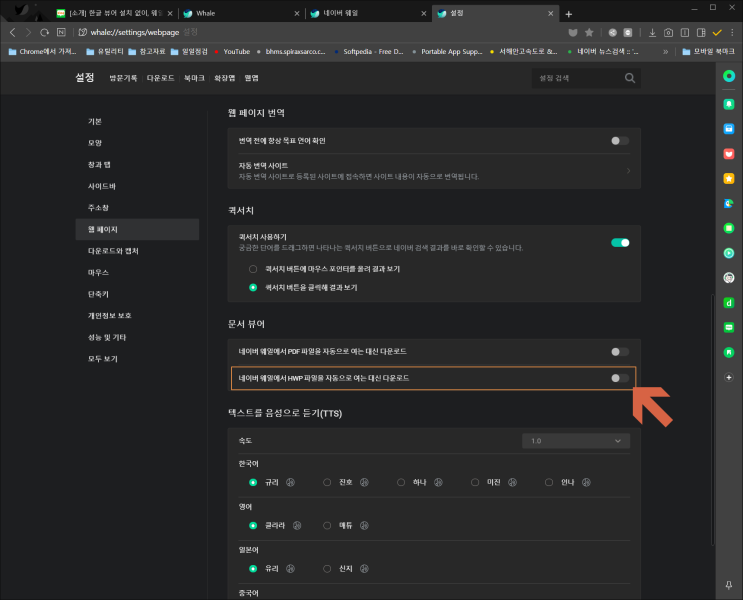Turn off the 퀵서치 사용하기 switch
The image size is (743, 600).
pos(620,243)
